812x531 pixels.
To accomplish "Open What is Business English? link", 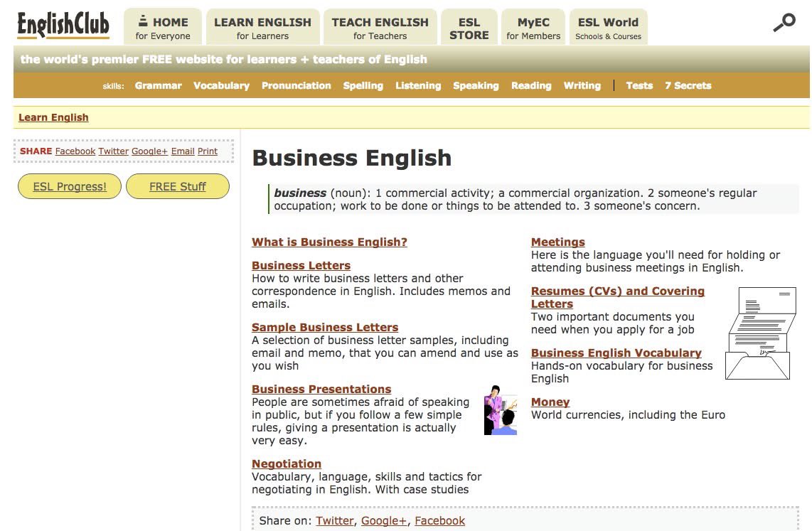I will (329, 242).
